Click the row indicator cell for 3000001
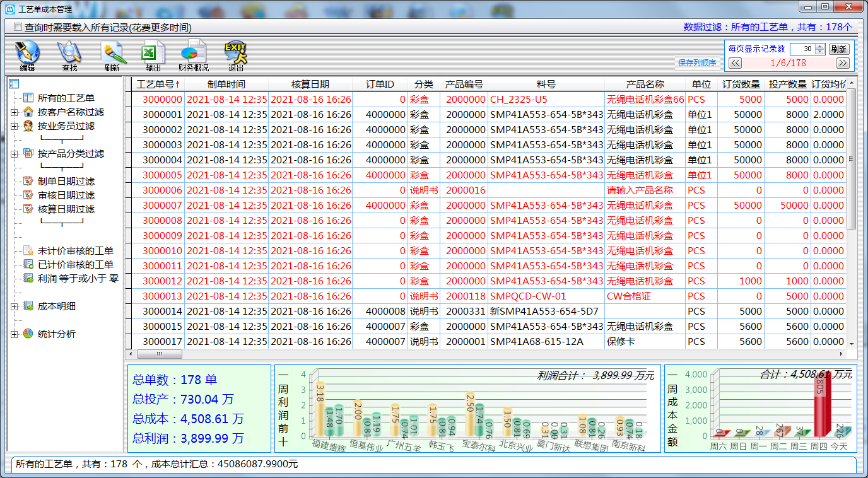 click(128, 114)
